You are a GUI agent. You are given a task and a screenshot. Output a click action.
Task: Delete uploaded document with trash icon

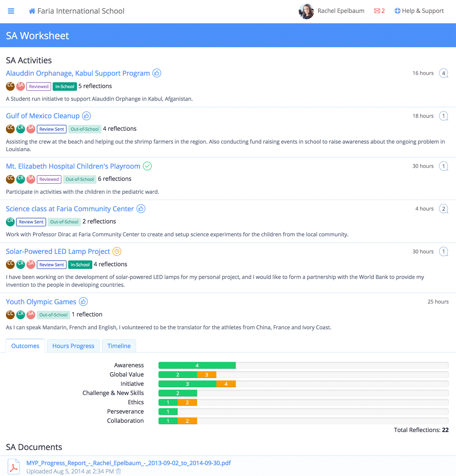click(118, 471)
